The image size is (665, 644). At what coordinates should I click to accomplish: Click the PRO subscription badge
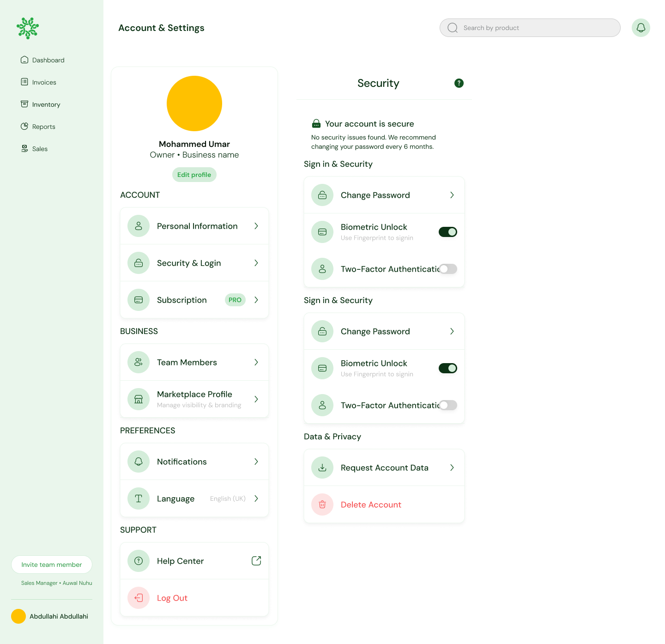point(235,300)
